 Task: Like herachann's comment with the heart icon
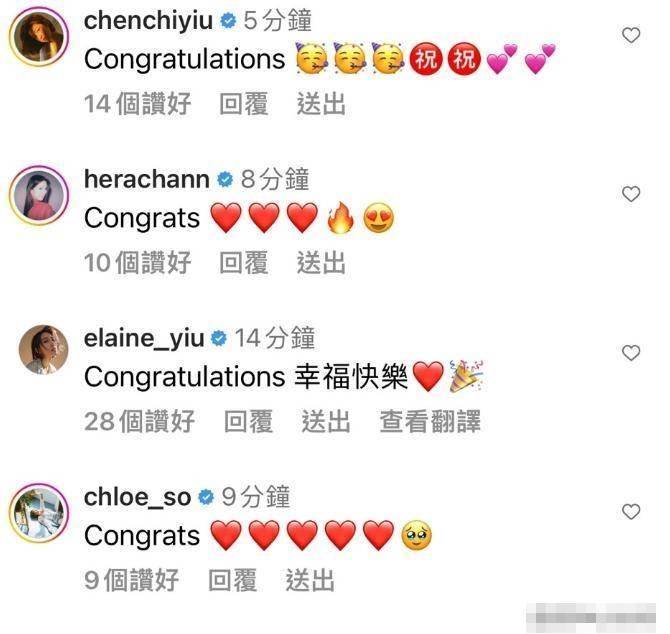coord(631,194)
